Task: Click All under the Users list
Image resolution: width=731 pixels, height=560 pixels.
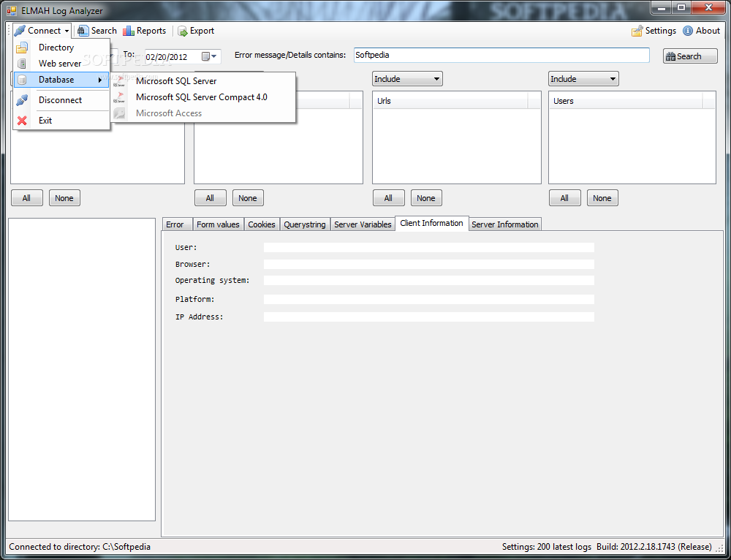Action: pyautogui.click(x=564, y=198)
